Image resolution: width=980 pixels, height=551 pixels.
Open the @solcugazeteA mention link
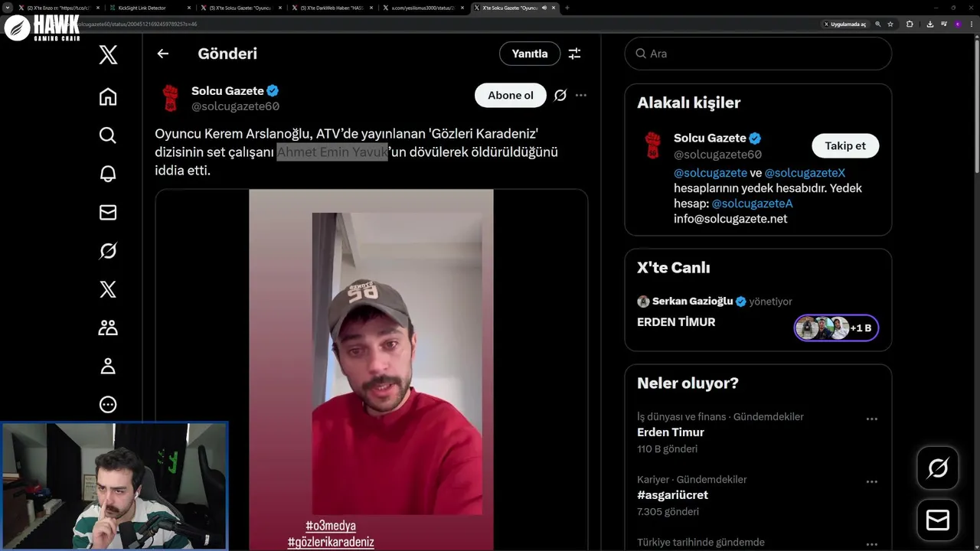coord(752,204)
